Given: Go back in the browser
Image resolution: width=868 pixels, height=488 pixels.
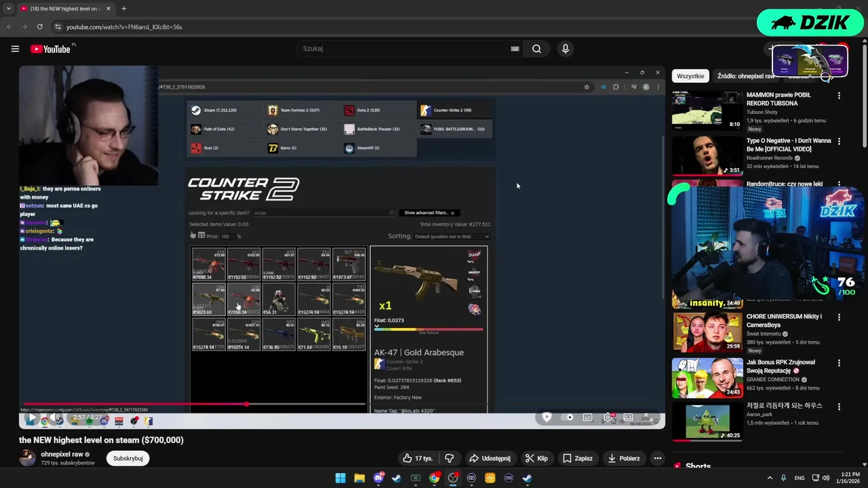Looking at the screenshot, I should tap(9, 27).
